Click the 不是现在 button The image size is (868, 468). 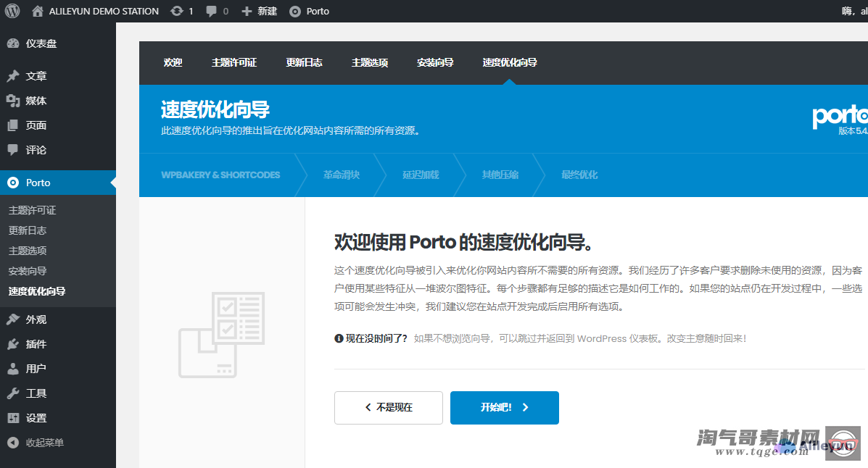click(389, 408)
